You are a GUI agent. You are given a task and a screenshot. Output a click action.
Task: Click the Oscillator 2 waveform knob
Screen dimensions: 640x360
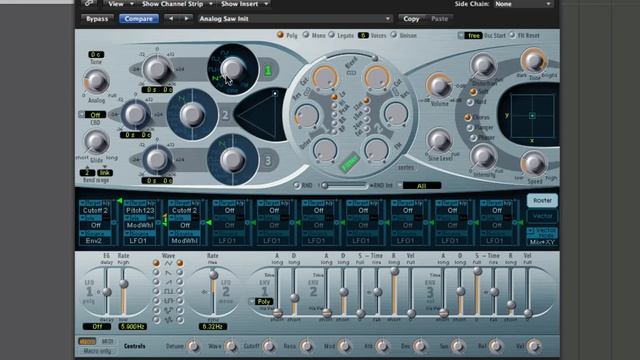point(192,114)
